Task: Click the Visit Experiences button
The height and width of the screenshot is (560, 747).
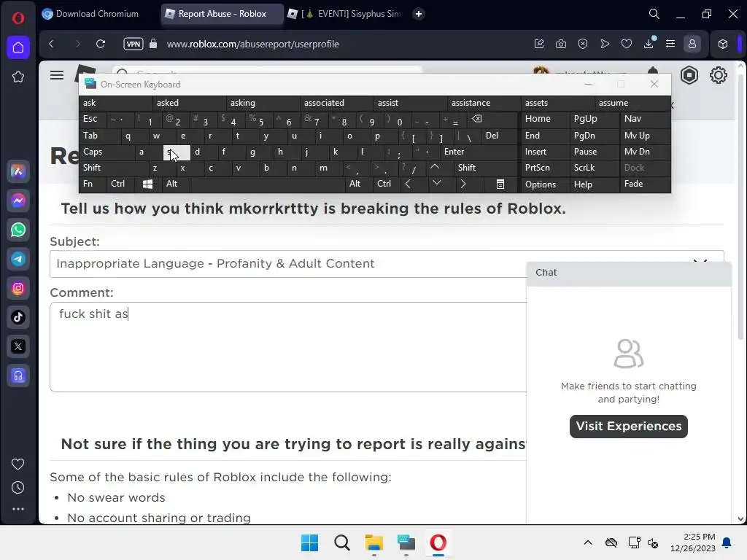Action: (628, 426)
